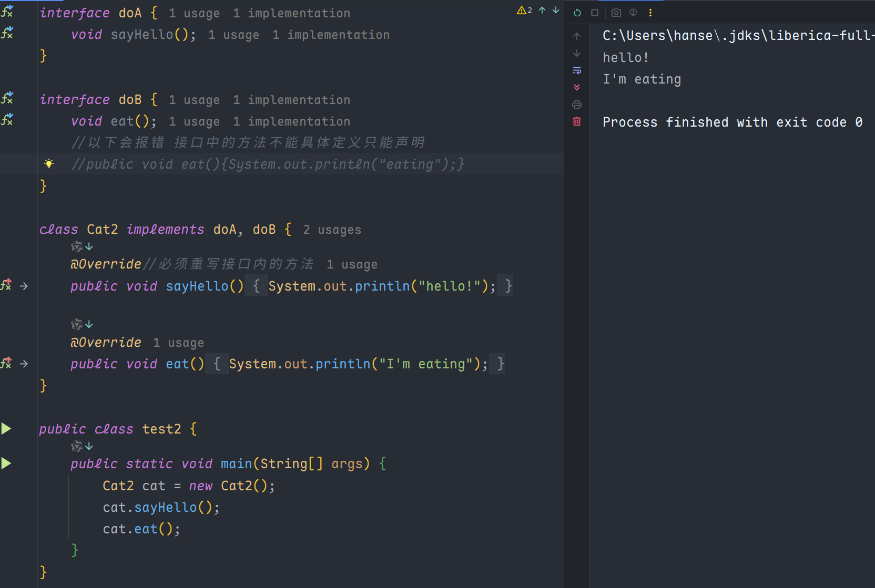875x588 pixels.
Task: Click the commented-out public void eat() line
Action: 268,164
